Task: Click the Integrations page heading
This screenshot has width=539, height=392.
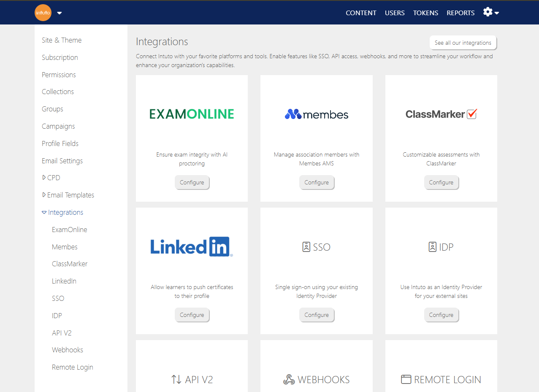Action: pyautogui.click(x=162, y=42)
